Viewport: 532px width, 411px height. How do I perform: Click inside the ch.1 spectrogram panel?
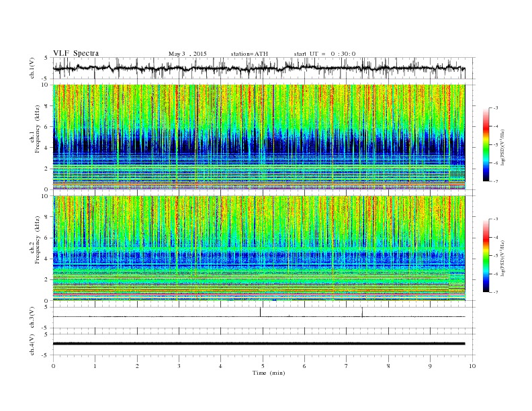coord(259,137)
